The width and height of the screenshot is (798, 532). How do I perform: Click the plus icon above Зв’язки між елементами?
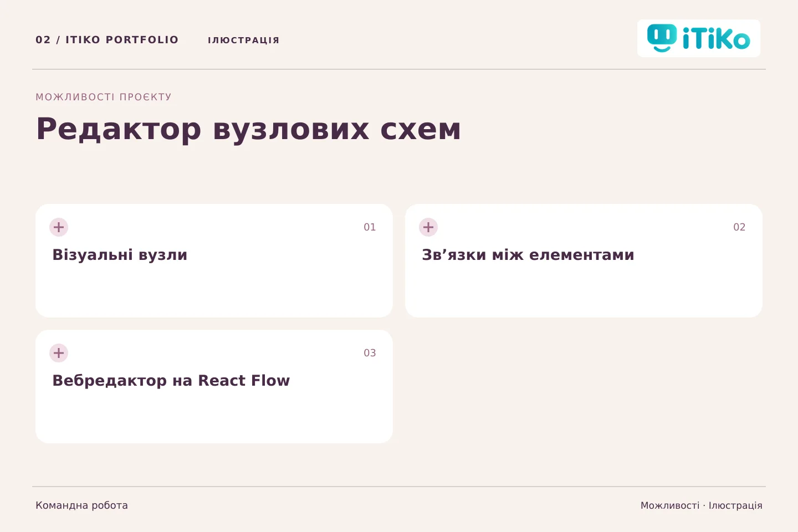coord(428,227)
